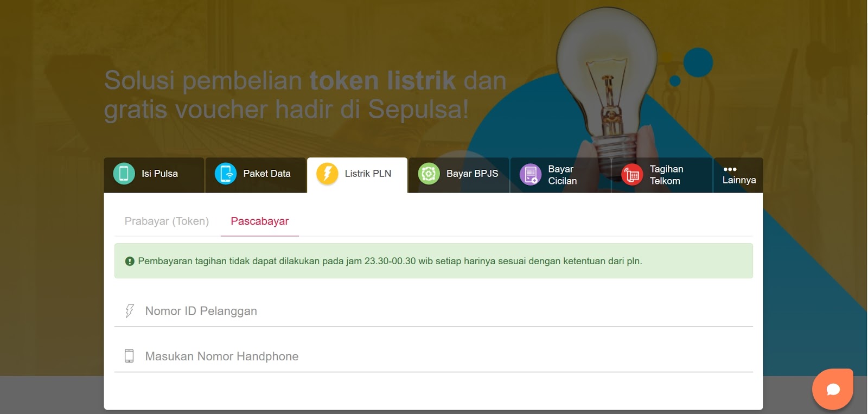The height and width of the screenshot is (414, 868).
Task: Open the orange chat bubble widget
Action: point(833,389)
